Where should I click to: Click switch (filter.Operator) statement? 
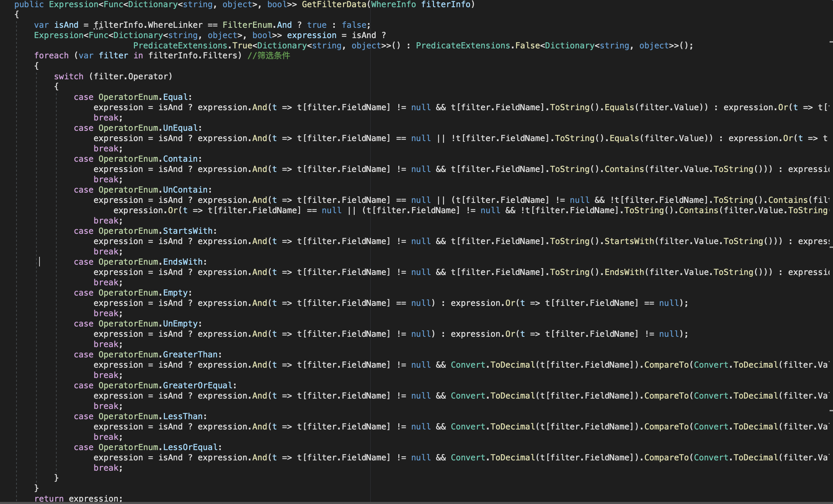[x=113, y=77]
